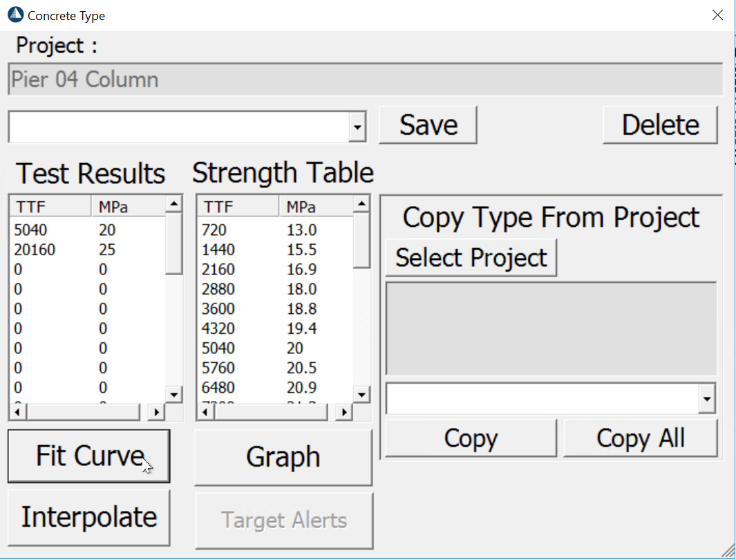Click the Copy button

pos(470,438)
